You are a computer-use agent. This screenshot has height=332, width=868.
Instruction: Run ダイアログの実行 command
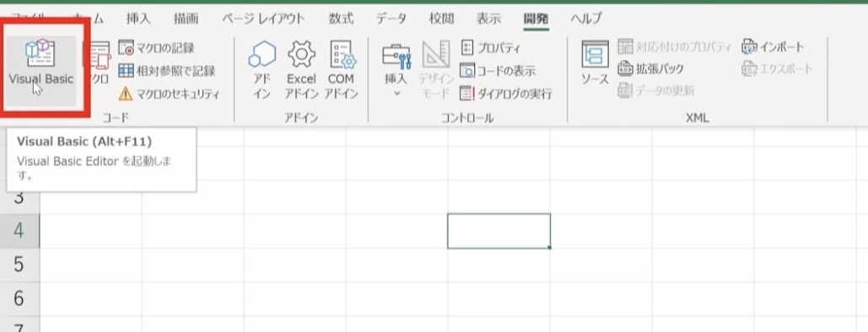(506, 94)
